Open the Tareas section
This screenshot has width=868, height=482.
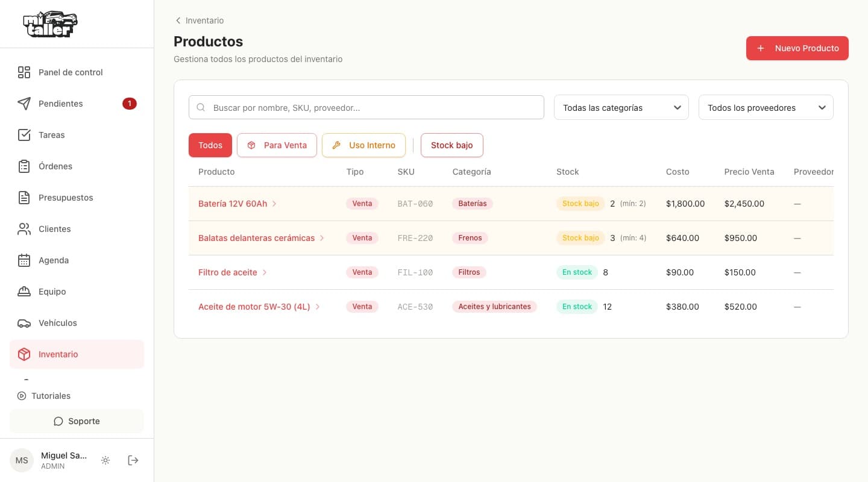(77, 135)
